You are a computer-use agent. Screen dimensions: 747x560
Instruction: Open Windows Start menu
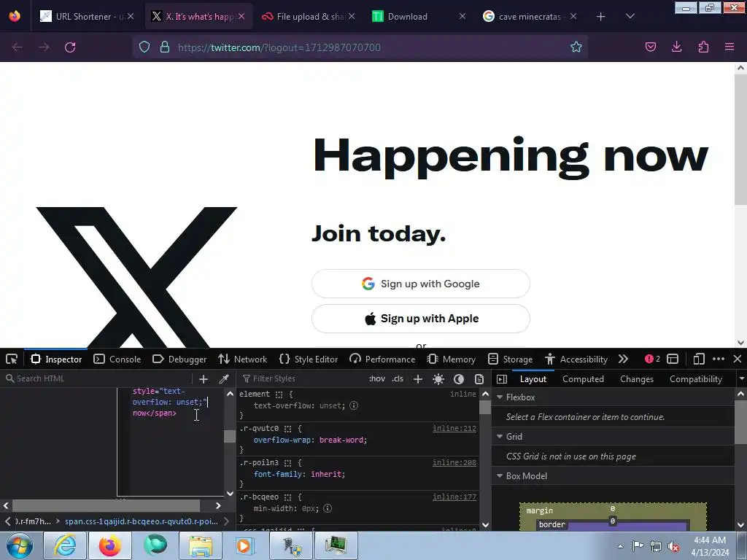pos(20,545)
